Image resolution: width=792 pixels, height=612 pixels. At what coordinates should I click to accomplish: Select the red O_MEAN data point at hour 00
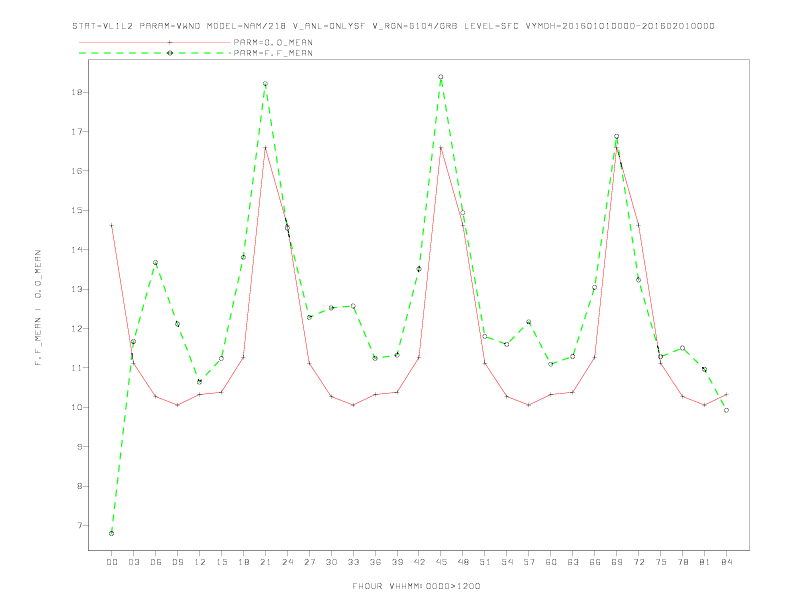coord(112,226)
